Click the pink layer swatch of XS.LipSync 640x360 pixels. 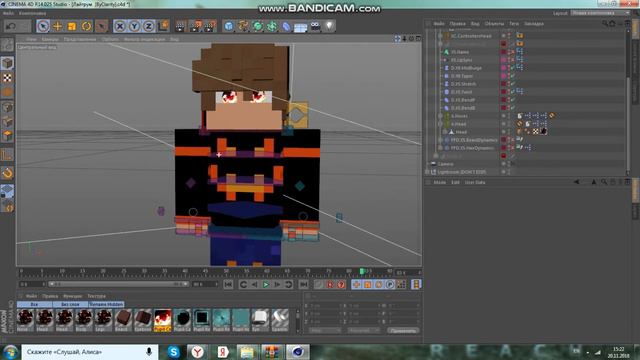click(x=504, y=60)
